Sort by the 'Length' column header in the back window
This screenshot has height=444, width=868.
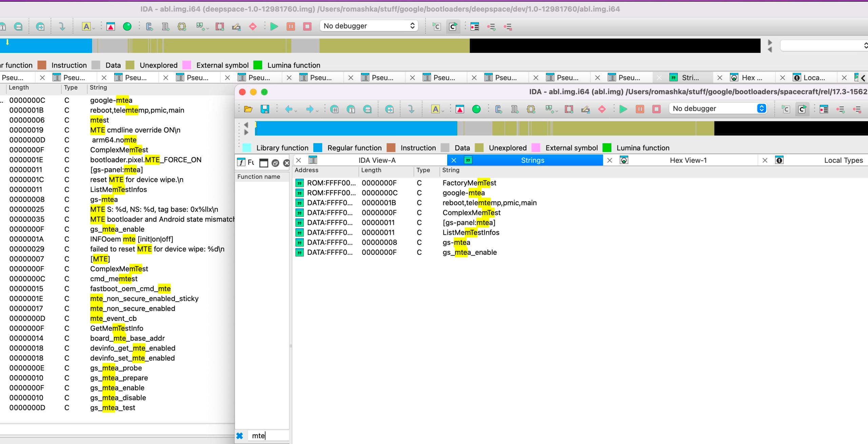(x=33, y=88)
